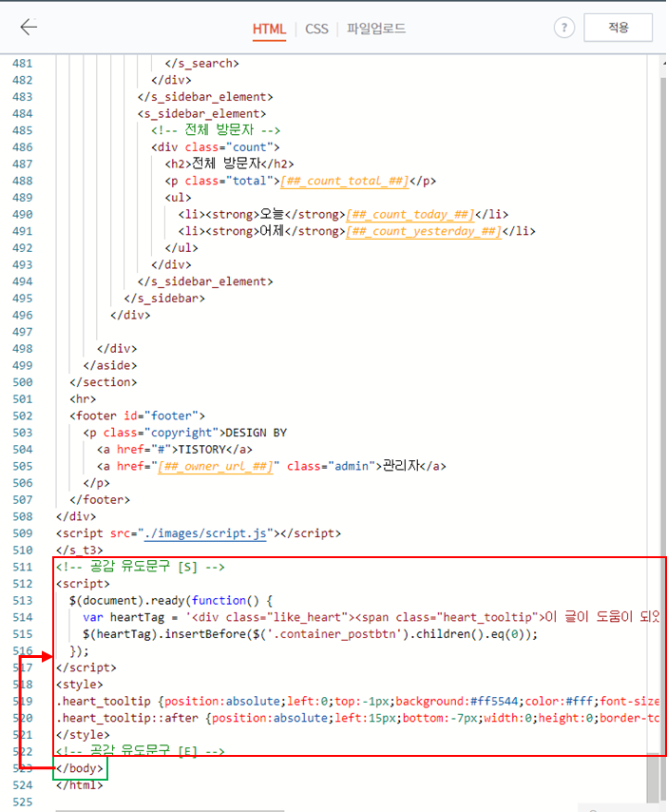This screenshot has width=667, height=812.
Task: Click the [##_count_yesterday_##] placeholder
Action: tap(424, 231)
